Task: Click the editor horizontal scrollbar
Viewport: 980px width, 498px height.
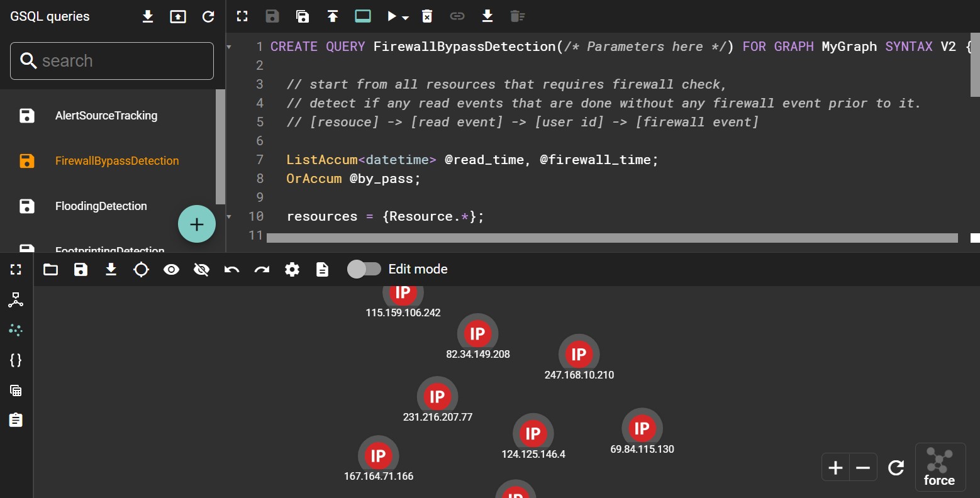Action: click(x=612, y=238)
